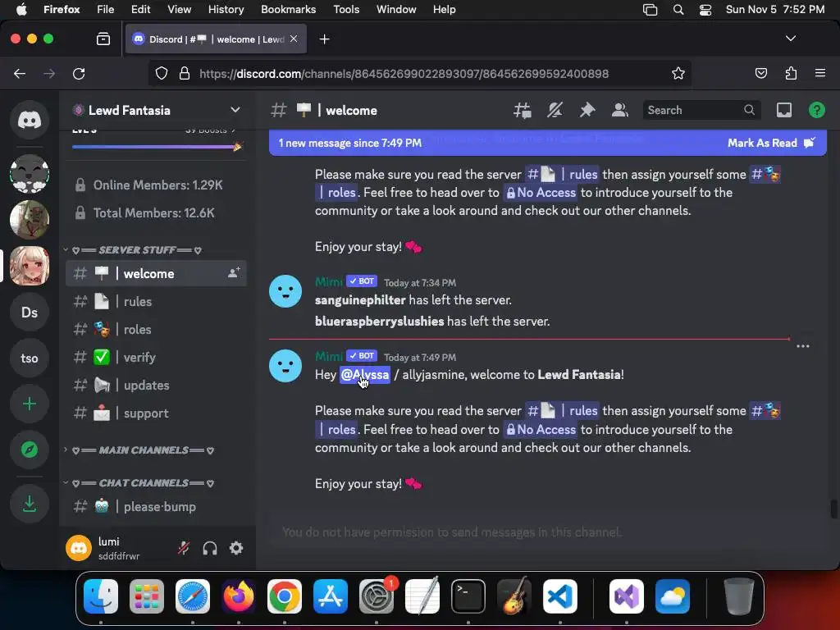Click Mimi username at 7:34 PM message
This screenshot has height=630, width=840.
[x=328, y=282]
